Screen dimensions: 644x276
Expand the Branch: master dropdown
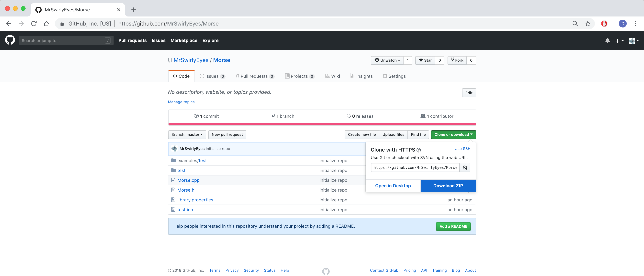pyautogui.click(x=187, y=135)
